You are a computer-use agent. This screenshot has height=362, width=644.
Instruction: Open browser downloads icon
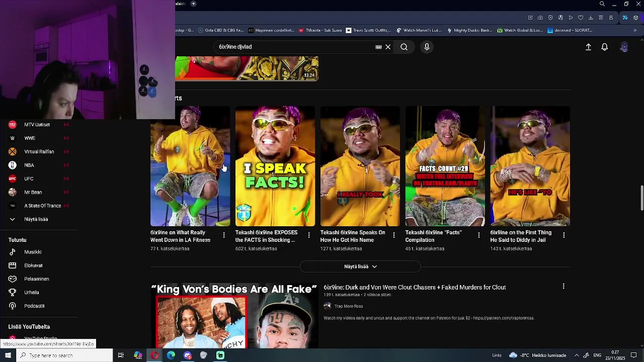pyautogui.click(x=591, y=18)
